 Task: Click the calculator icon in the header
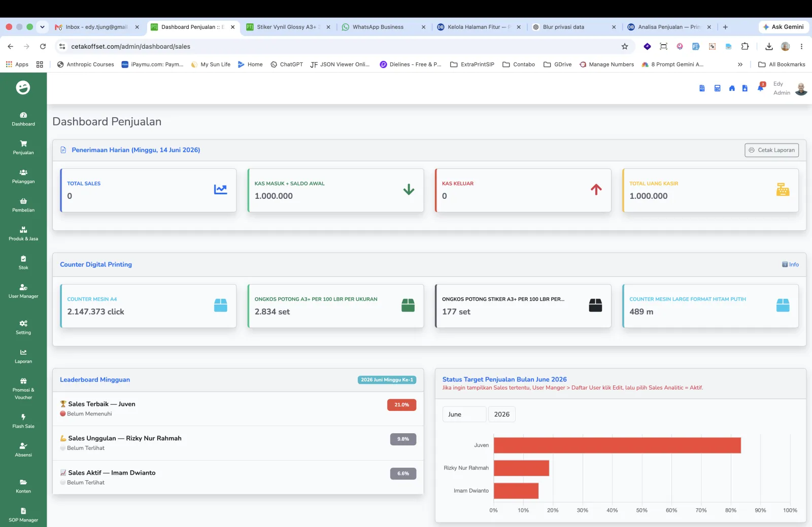point(717,88)
